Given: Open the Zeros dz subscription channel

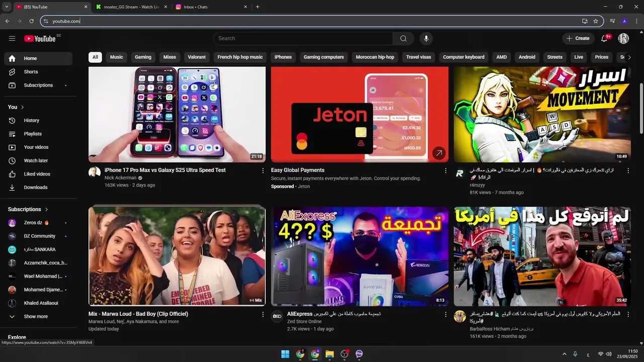Looking at the screenshot, I should 38,223.
